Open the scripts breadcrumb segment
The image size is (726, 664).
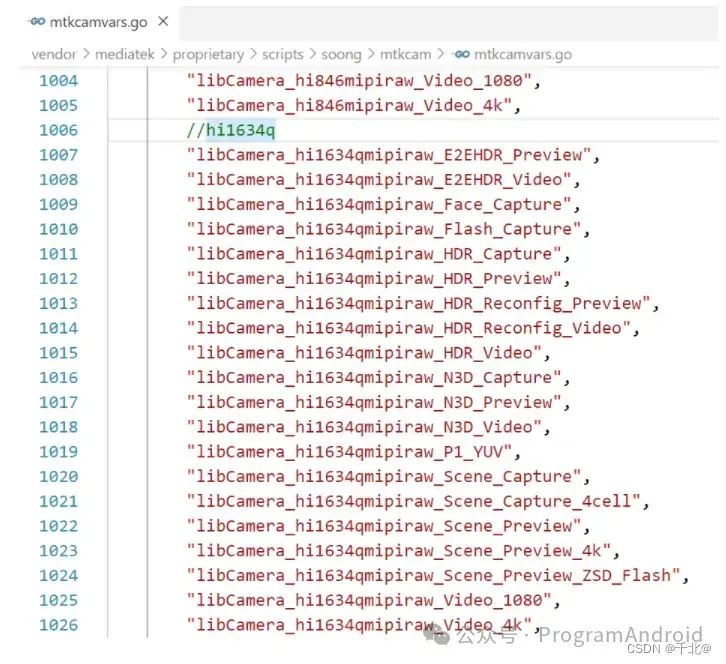pyautogui.click(x=282, y=55)
